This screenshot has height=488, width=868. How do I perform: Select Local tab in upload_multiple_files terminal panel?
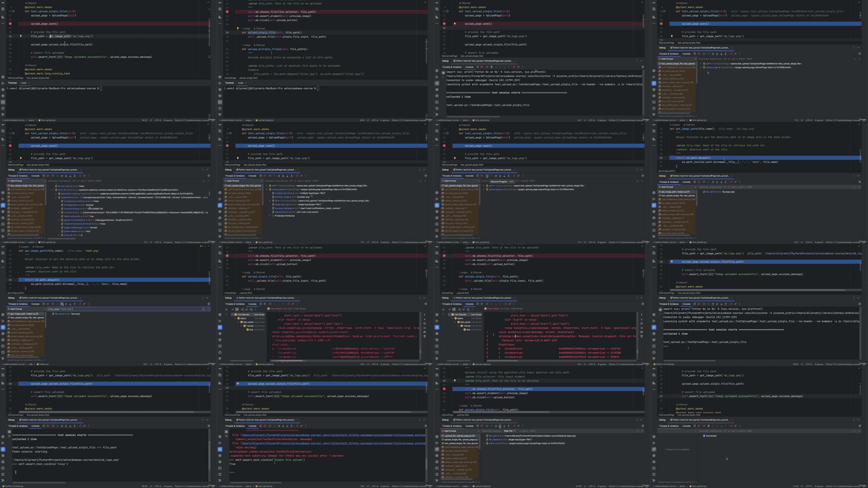click(241, 83)
